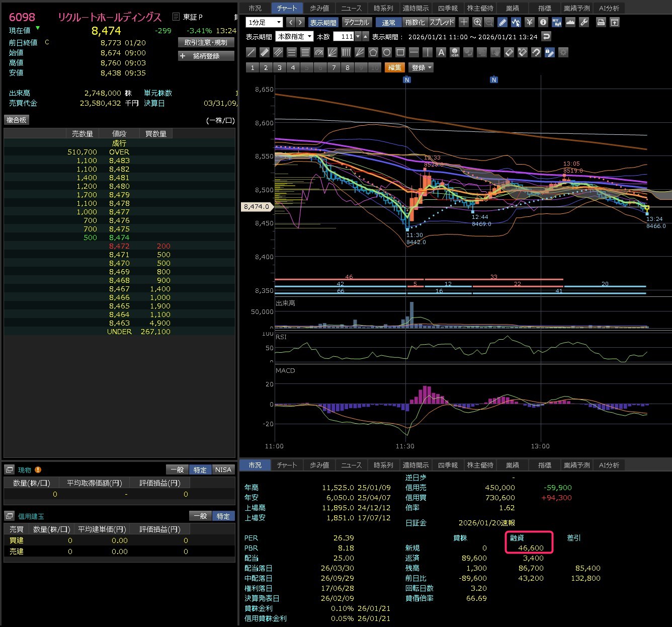Open the 四季報 tab in lower panel
This screenshot has height=627, width=672.
[448, 465]
